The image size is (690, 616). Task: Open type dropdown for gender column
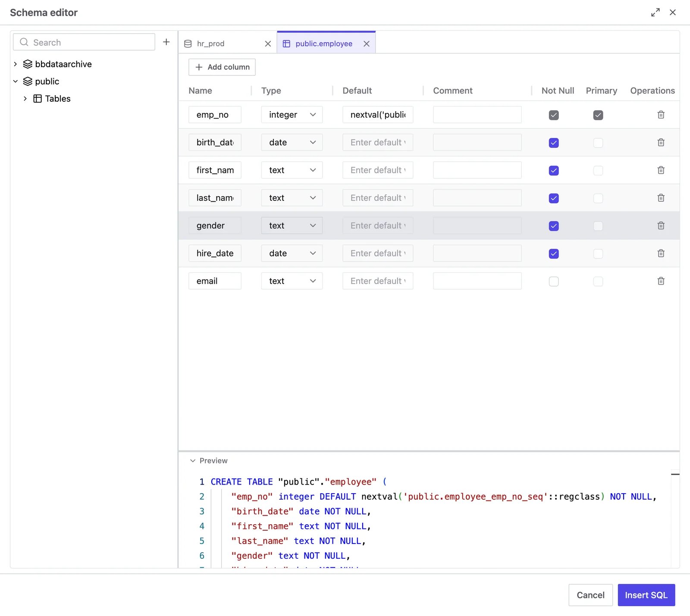tap(292, 225)
